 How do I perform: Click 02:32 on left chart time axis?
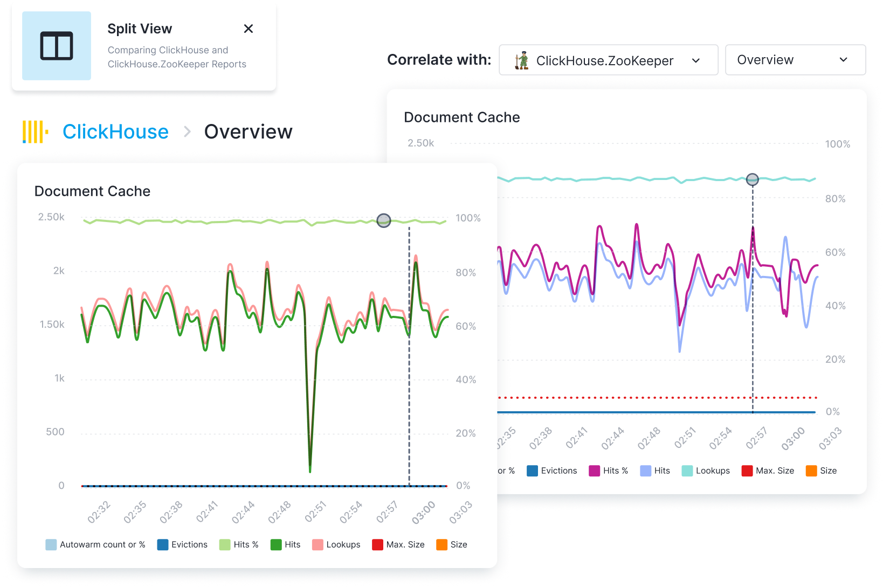click(x=99, y=512)
